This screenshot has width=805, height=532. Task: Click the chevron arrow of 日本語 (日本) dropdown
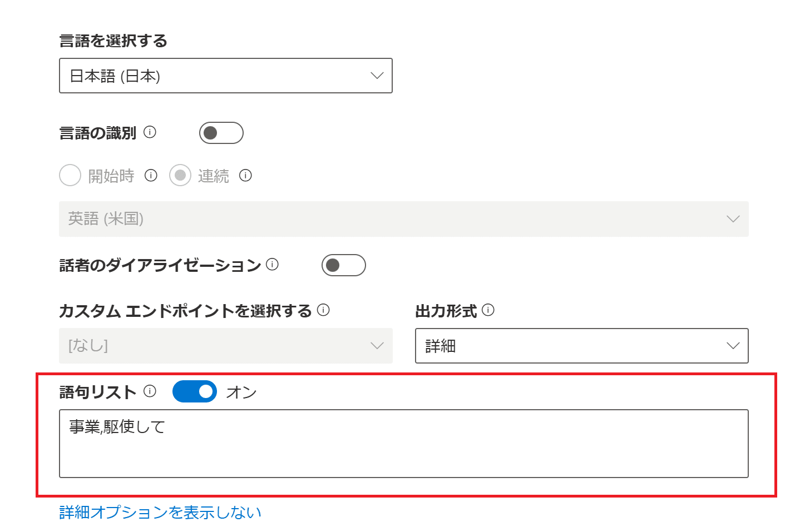[x=377, y=76]
